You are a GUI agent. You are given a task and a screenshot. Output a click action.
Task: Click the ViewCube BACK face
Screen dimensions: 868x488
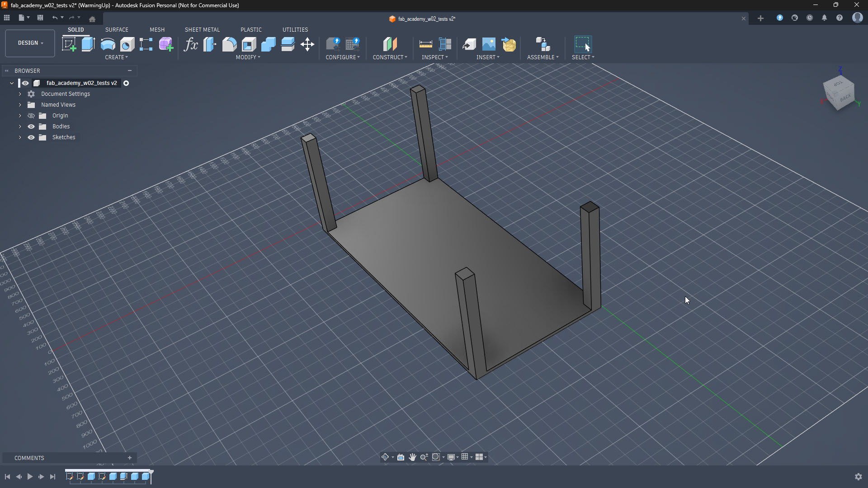(845, 98)
